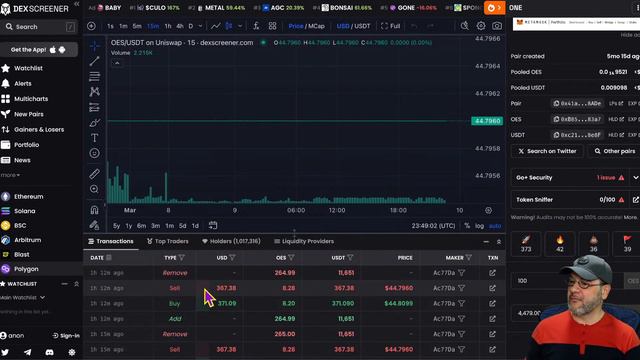Screen dimensions: 640x360
Task: Click the Search box in sidebar
Action: point(40,27)
